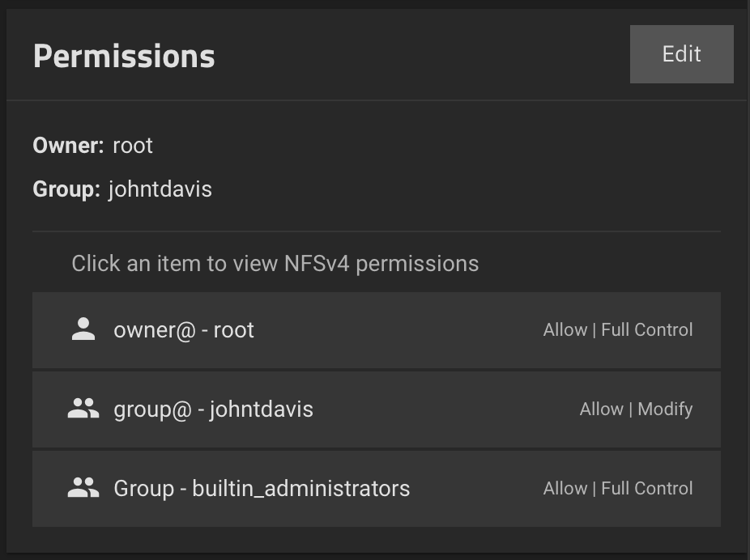Expand the Group - builtin_administrators ACL entry row
This screenshot has width=750, height=560.
pyautogui.click(x=377, y=489)
